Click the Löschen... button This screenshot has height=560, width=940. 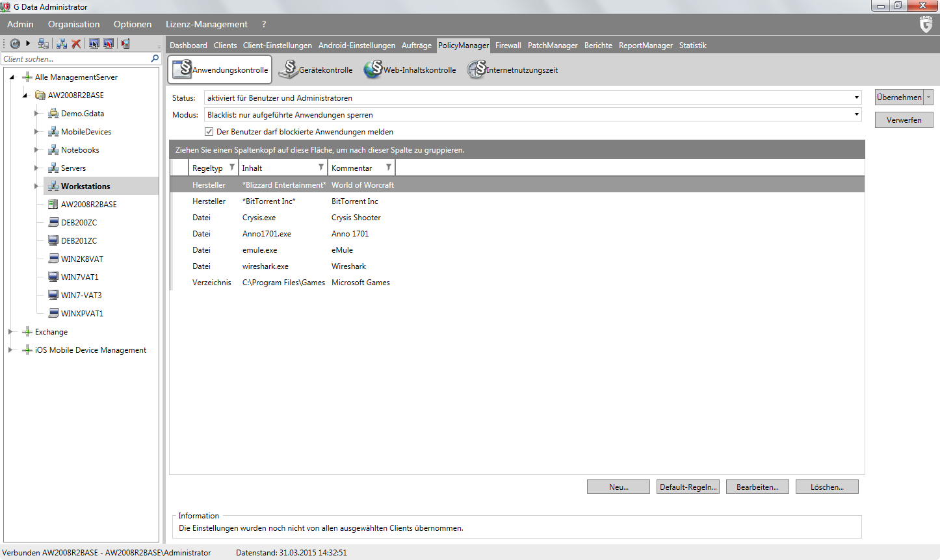(827, 487)
